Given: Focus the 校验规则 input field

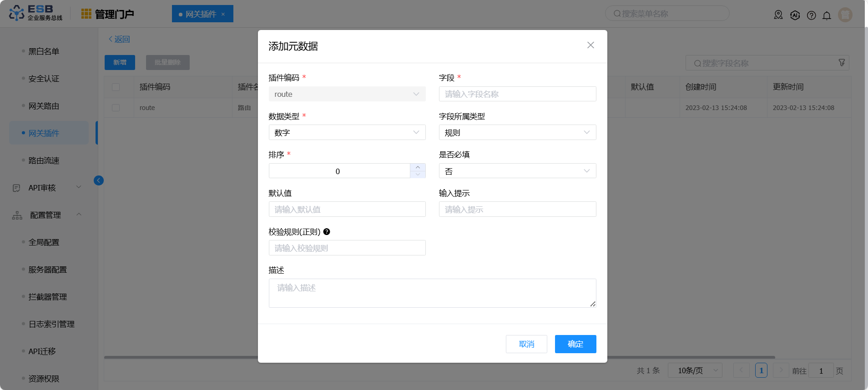Looking at the screenshot, I should tap(347, 248).
